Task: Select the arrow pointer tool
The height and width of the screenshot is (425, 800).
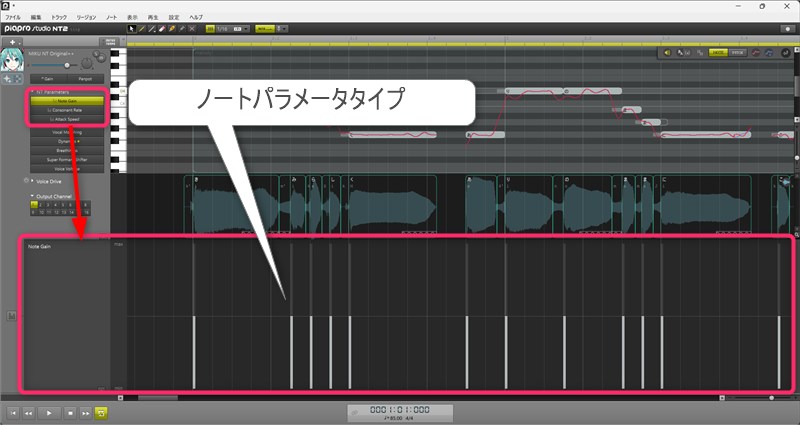Action: 131,29
